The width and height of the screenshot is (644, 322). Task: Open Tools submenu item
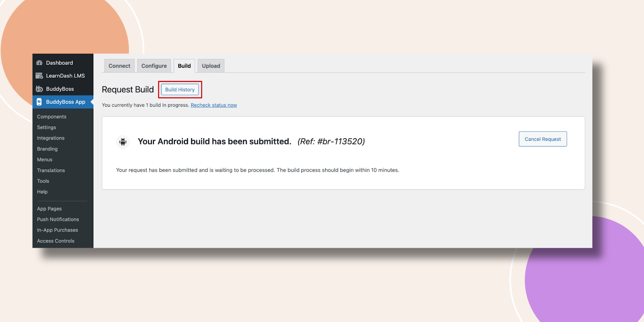(x=43, y=181)
